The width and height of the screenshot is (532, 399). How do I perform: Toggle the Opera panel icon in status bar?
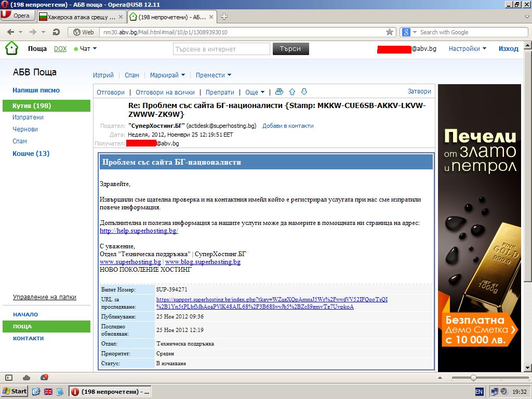pos(9,378)
